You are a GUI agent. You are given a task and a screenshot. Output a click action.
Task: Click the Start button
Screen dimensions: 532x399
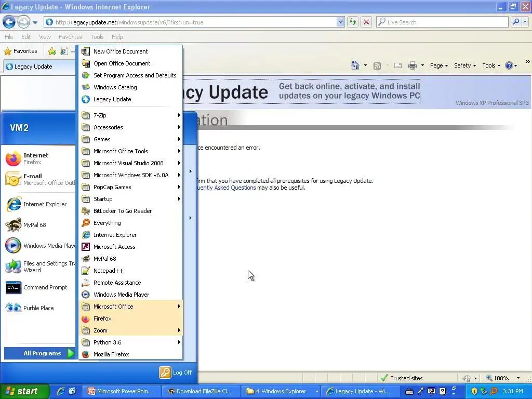click(24, 391)
